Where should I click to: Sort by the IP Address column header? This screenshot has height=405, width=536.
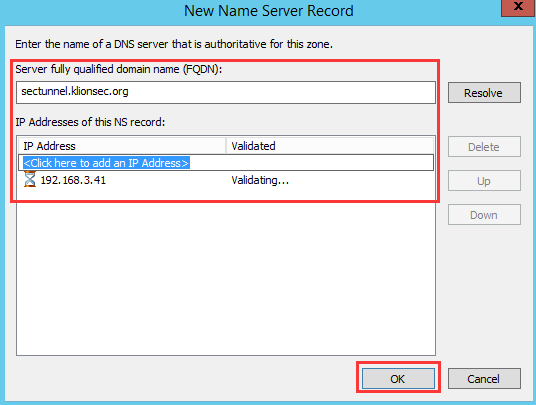[x=122, y=146]
